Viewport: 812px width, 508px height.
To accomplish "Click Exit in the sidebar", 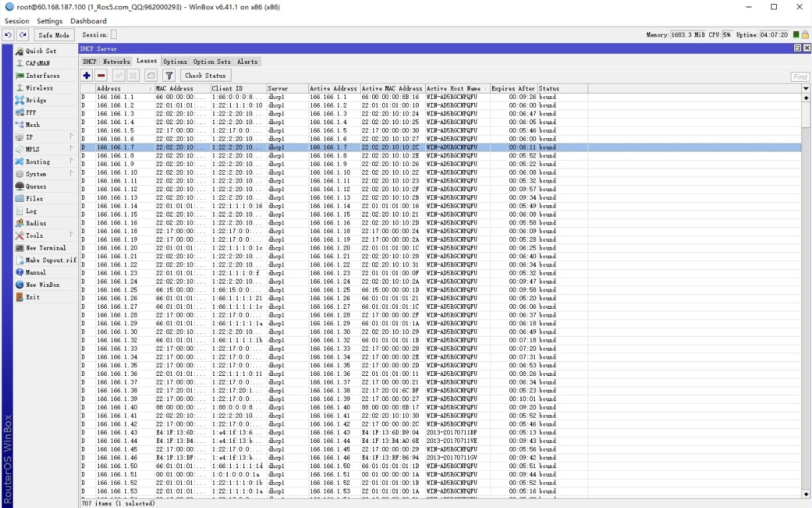I will [33, 297].
